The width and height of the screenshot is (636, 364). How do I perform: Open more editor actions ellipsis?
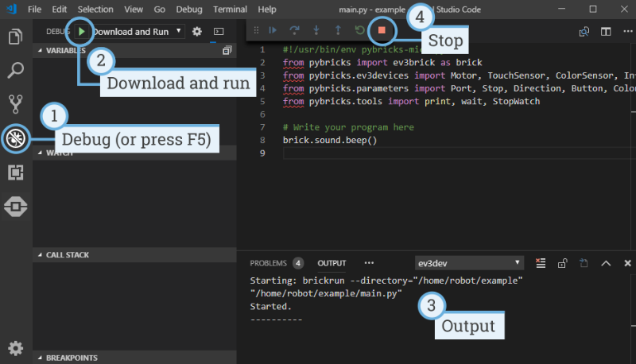tap(628, 31)
